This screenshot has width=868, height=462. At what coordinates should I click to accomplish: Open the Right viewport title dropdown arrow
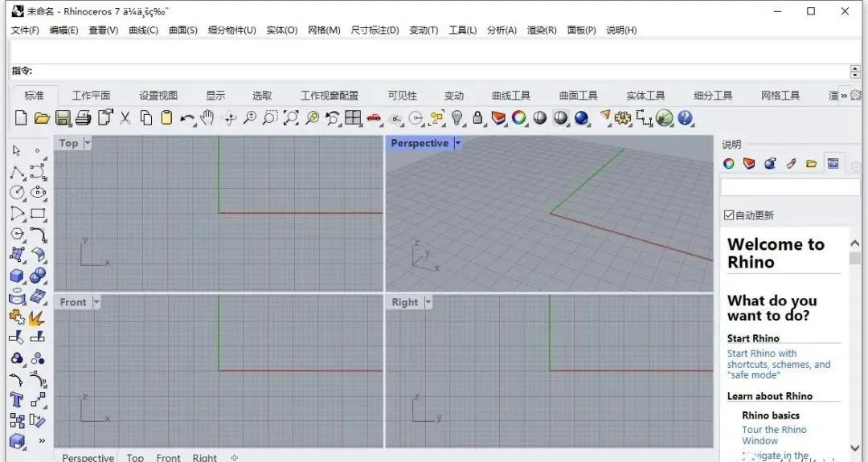tap(428, 302)
